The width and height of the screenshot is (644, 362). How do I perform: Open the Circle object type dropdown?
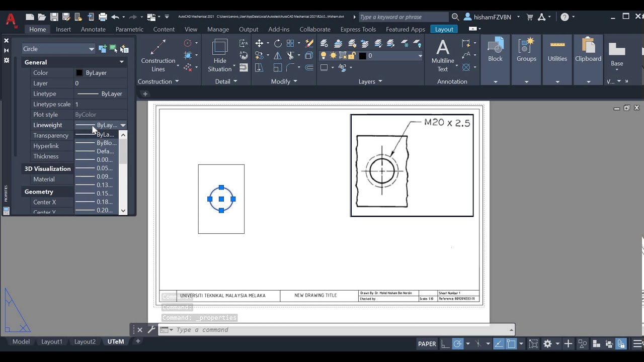click(58, 49)
